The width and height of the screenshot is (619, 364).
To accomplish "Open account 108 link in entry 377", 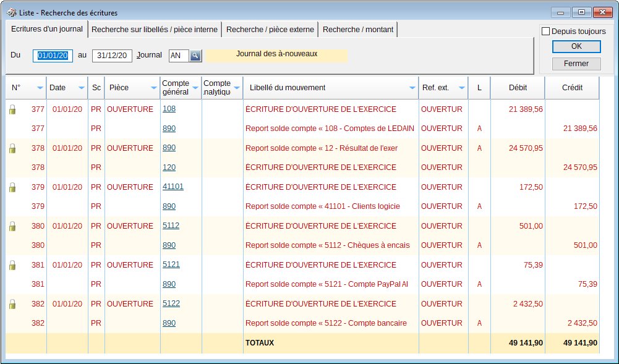I will click(x=169, y=109).
